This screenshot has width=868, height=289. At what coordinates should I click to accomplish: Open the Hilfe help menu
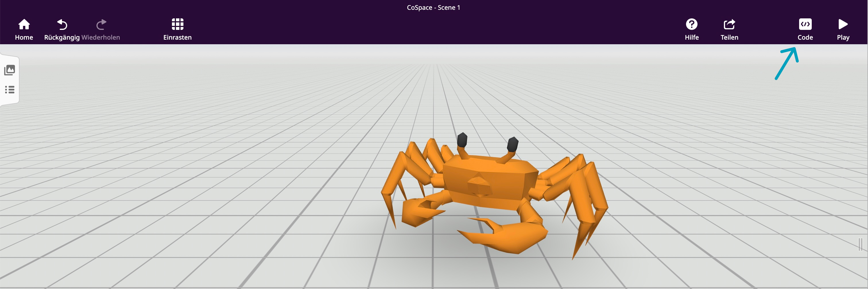coord(691,29)
